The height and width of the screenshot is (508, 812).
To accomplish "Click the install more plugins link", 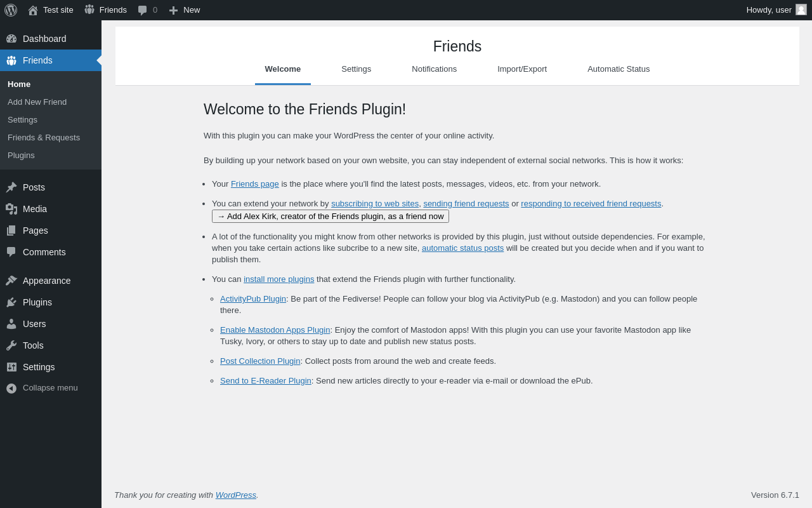I will (279, 279).
